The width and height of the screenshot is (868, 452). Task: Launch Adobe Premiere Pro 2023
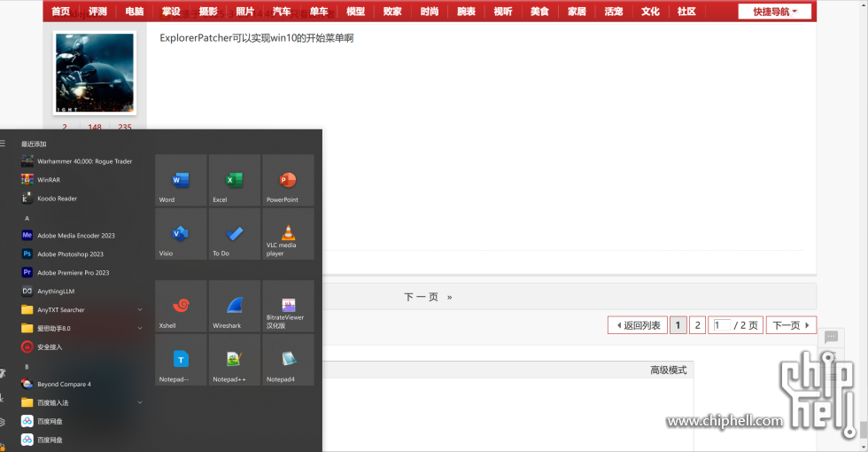[x=81, y=273]
